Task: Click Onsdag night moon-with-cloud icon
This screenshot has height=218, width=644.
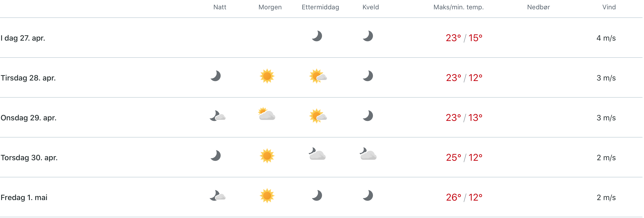Action: click(218, 116)
